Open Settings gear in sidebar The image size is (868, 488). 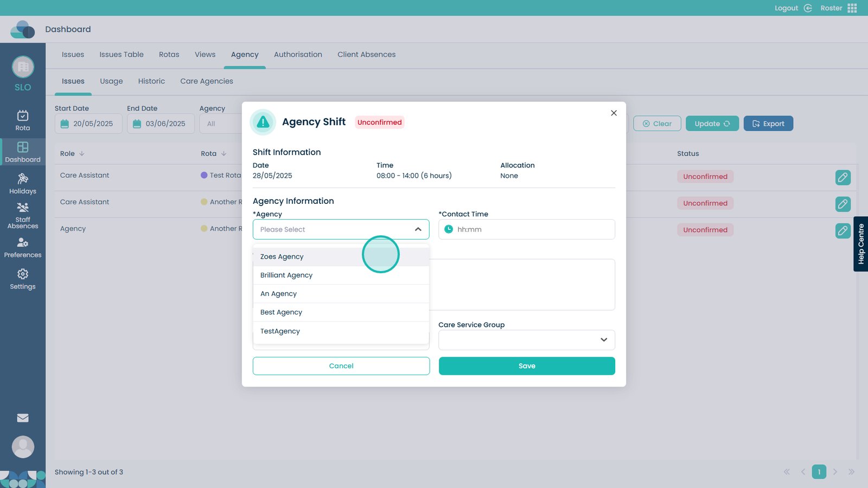[x=23, y=279]
